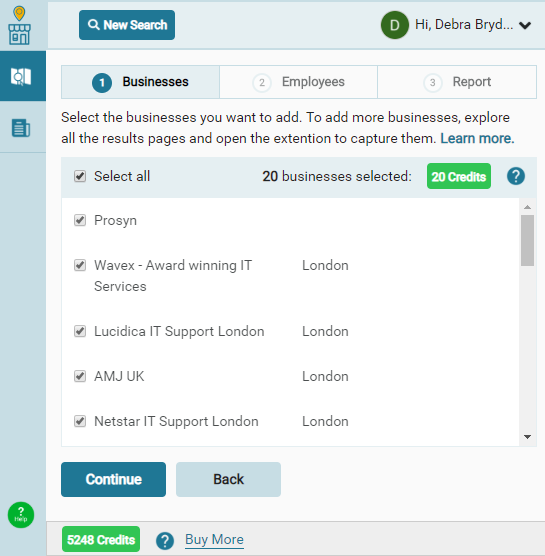Click the scrollbar up arrow
545x556 pixels.
[528, 207]
